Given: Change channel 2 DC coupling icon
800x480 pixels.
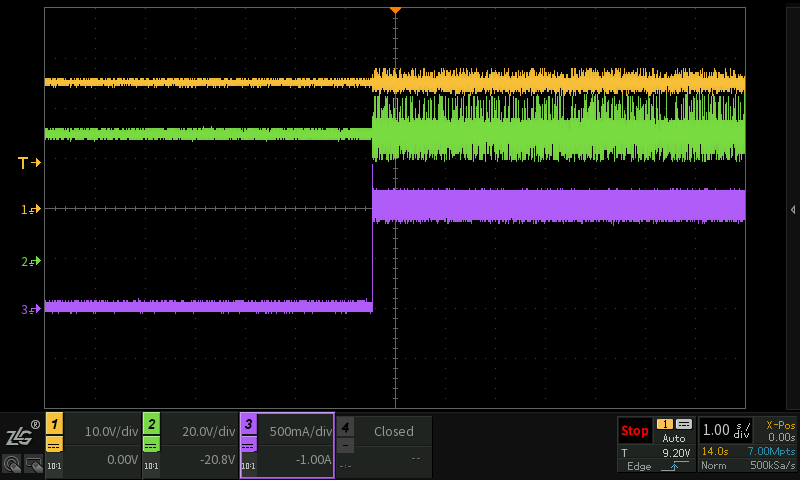Looking at the screenshot, I should 151,445.
